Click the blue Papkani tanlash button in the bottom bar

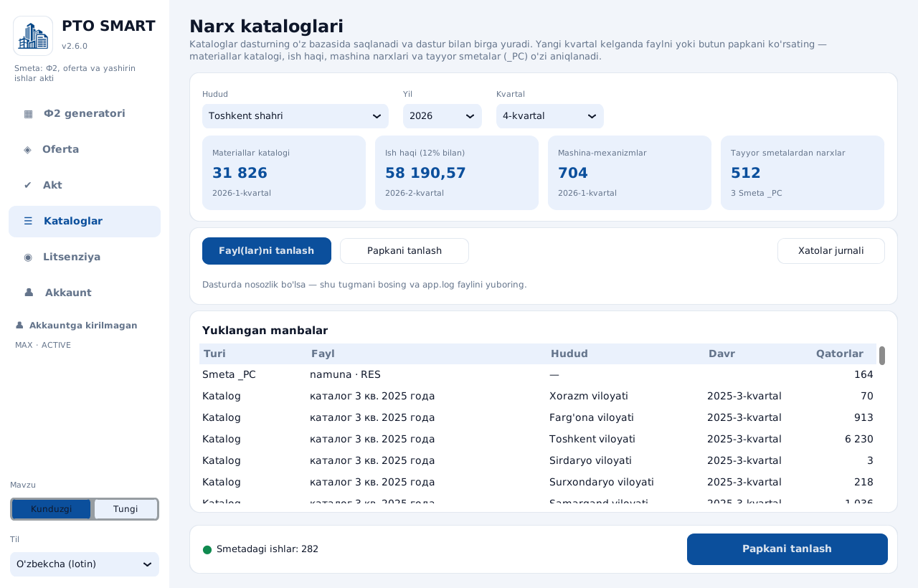787,549
